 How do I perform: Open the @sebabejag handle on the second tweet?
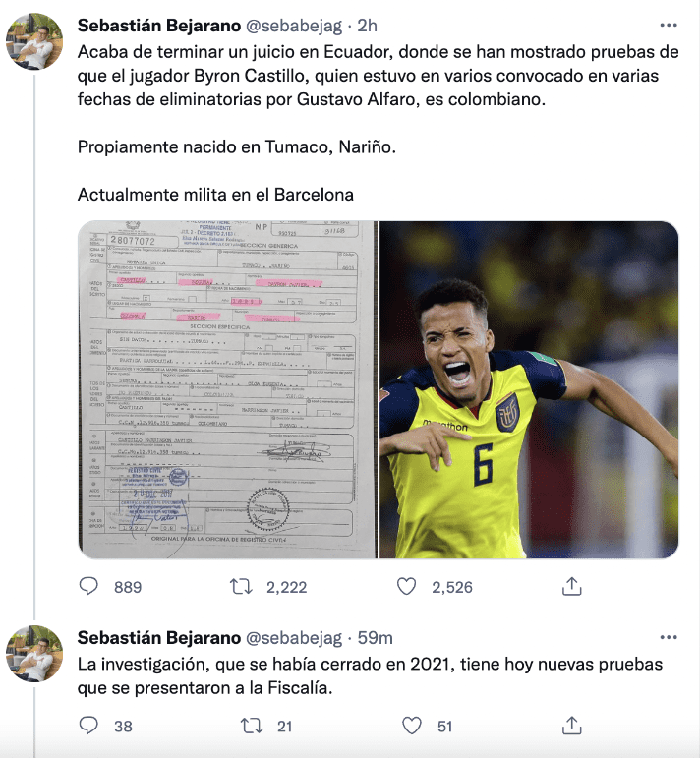294,638
